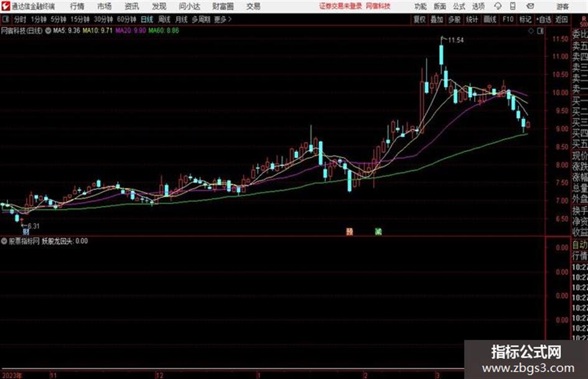Open the 问小达 menu
This screenshot has height=379, width=588.
pos(189,6)
